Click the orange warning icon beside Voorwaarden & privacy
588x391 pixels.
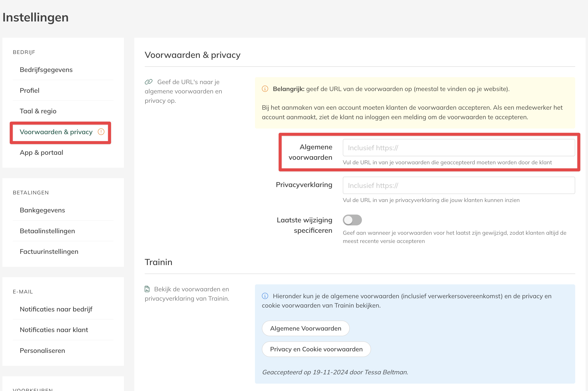click(101, 132)
